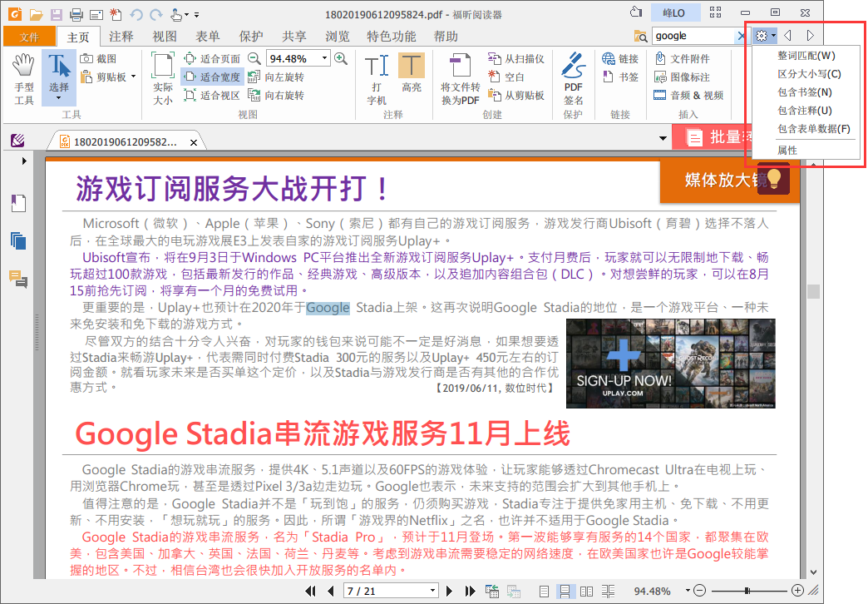Create PDF from scanner (从扫描仪)
The height and width of the screenshot is (604, 868).
coord(516,59)
